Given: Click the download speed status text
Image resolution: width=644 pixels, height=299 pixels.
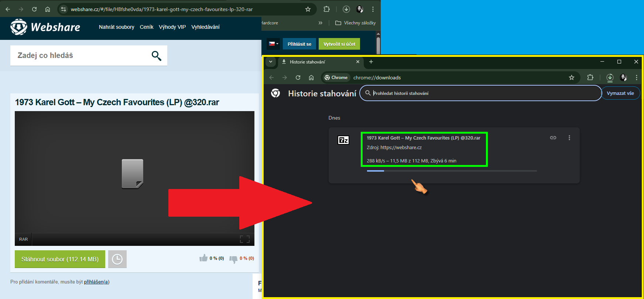Looking at the screenshot, I should pos(411,161).
